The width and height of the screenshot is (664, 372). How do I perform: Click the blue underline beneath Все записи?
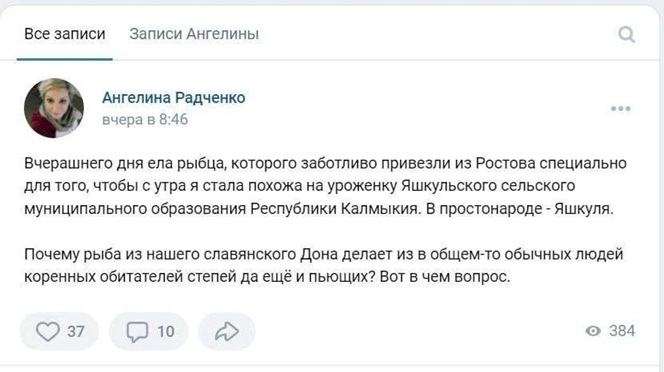pyautogui.click(x=65, y=59)
